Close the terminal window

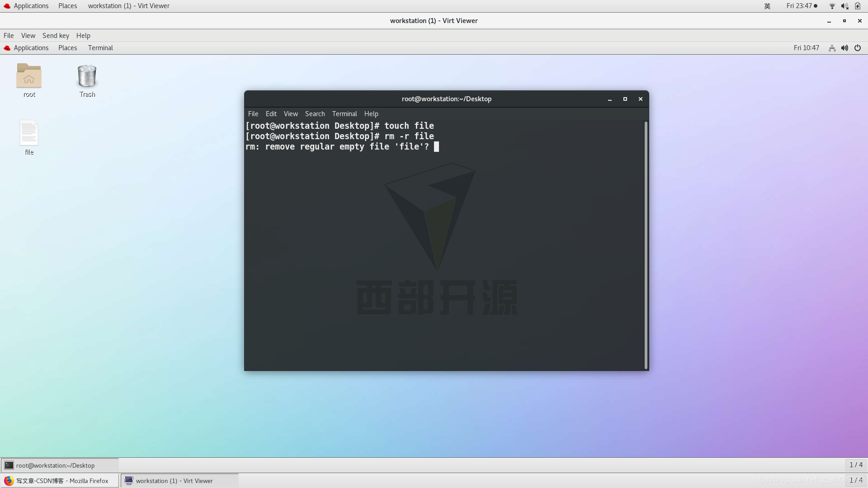point(641,99)
